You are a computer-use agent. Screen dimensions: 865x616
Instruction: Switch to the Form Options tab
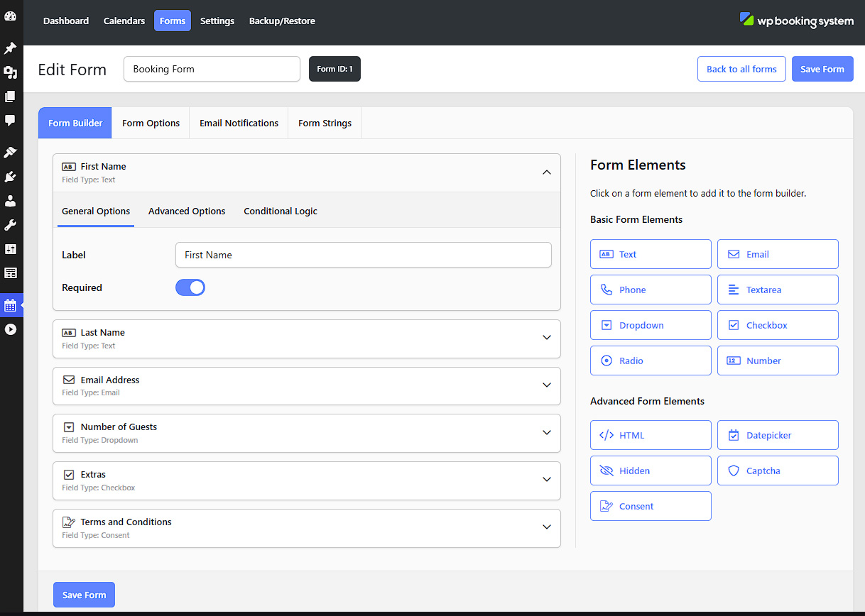coord(151,123)
